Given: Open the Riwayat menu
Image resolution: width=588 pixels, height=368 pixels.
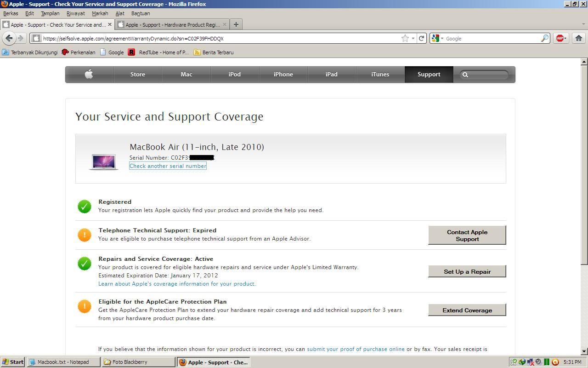Looking at the screenshot, I should 76,13.
